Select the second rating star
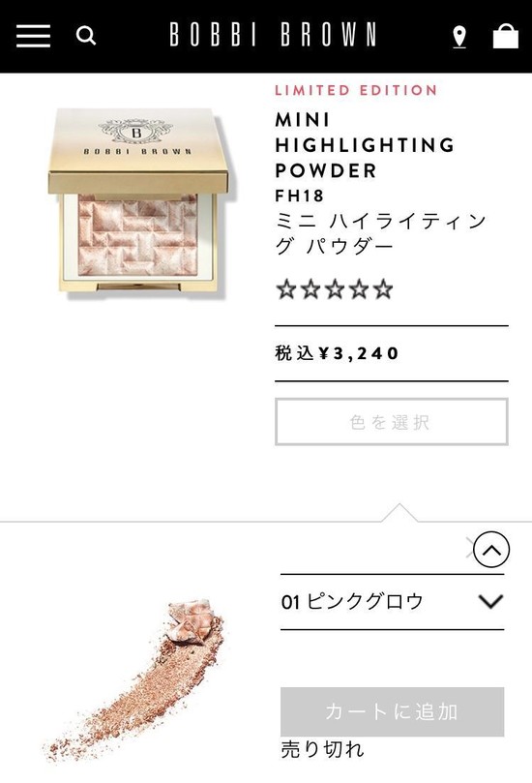The image size is (532, 783). click(310, 289)
